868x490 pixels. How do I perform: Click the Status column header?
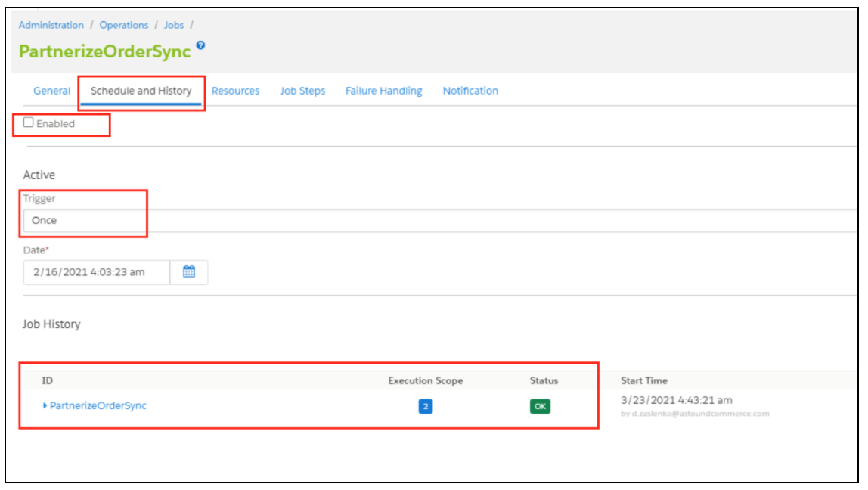click(x=544, y=380)
